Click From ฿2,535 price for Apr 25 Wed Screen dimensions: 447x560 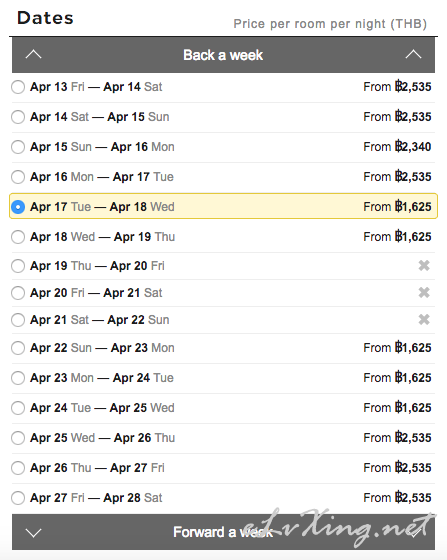tap(397, 438)
